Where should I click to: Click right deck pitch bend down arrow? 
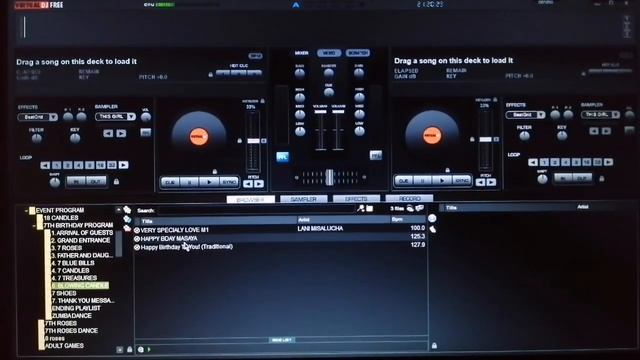480,182
